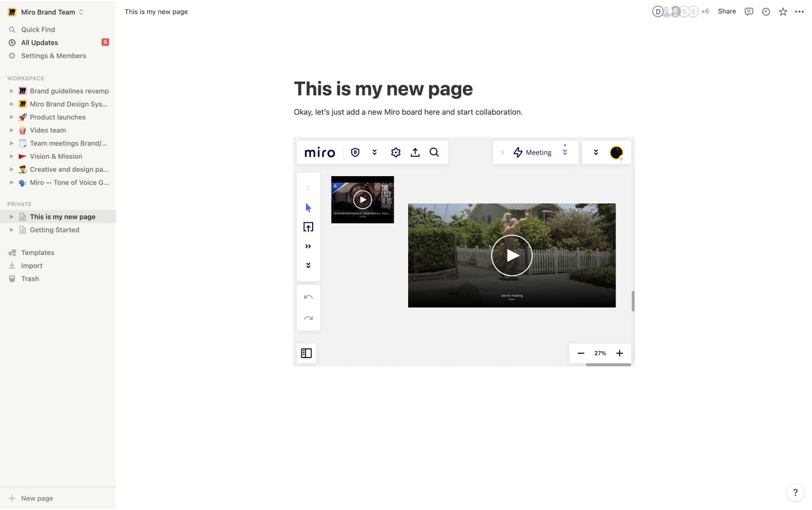Open the three-dot page options menu
Image resolution: width=812 pixels, height=510 pixels.
point(800,12)
